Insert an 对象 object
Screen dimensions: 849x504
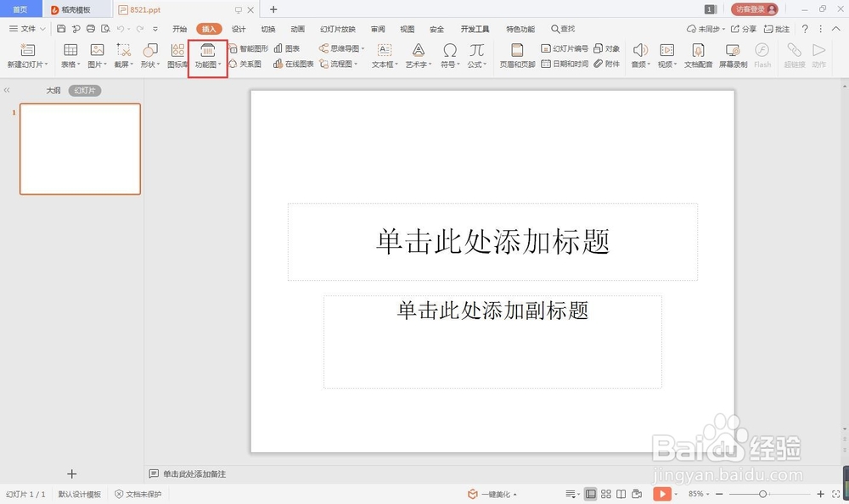point(606,48)
